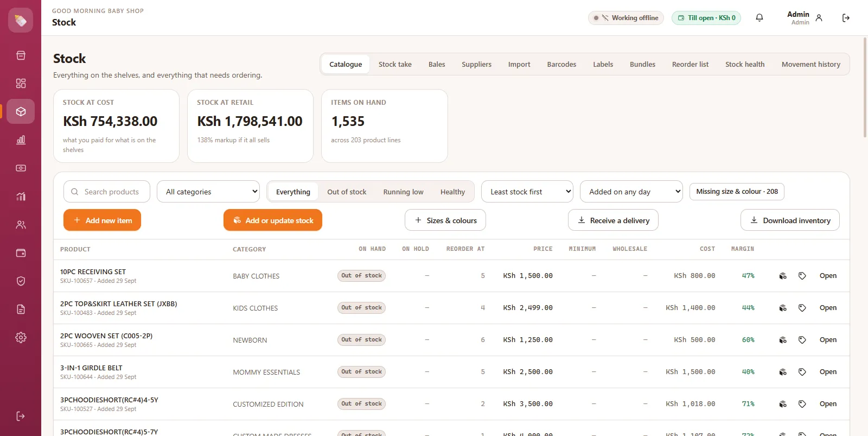
Task: Switch to the Stock take tab
Action: [395, 64]
